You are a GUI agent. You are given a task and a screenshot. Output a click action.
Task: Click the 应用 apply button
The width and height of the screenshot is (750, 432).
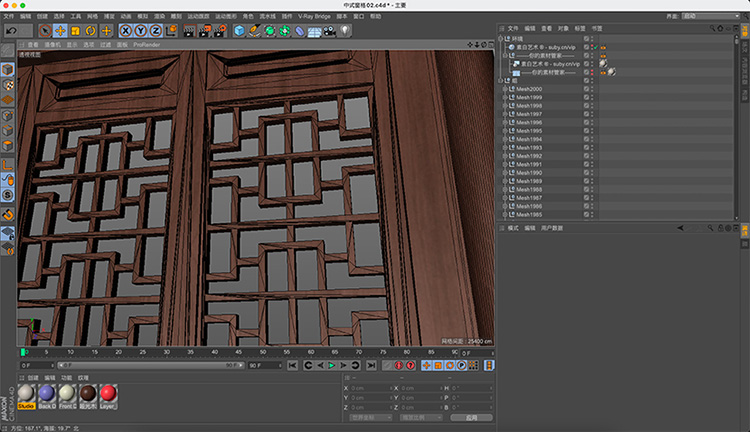[x=470, y=417]
